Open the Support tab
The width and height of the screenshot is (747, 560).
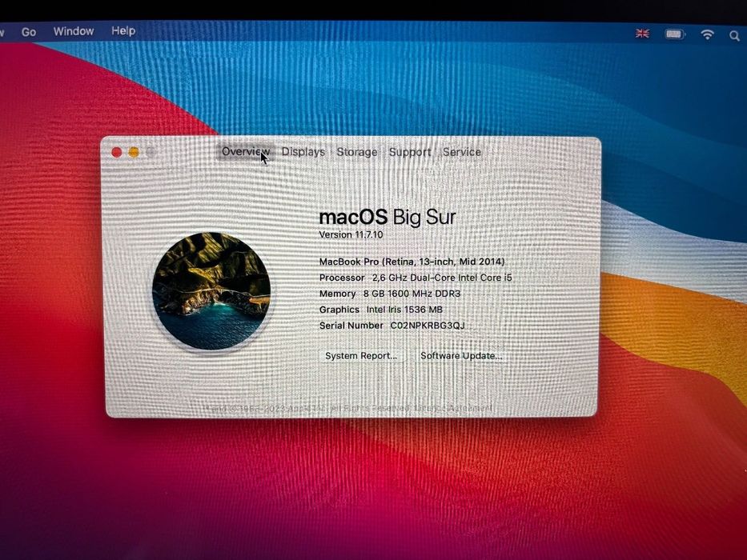[x=410, y=152]
